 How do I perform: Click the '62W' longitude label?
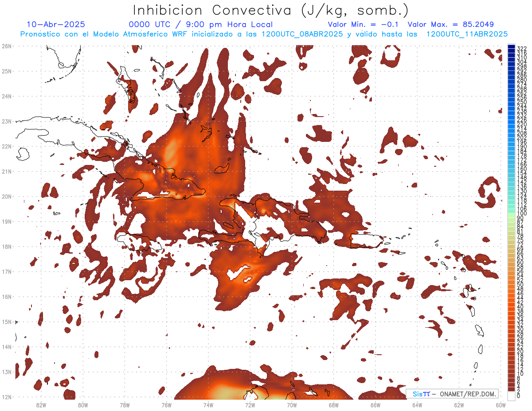459,404
